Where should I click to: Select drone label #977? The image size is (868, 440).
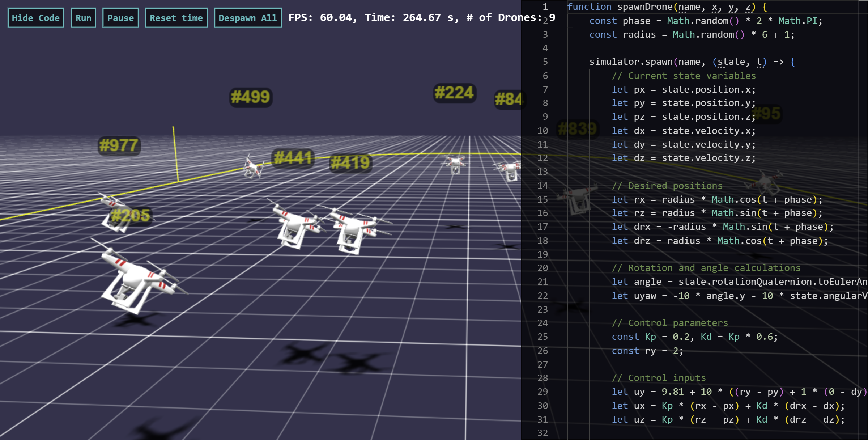click(119, 145)
